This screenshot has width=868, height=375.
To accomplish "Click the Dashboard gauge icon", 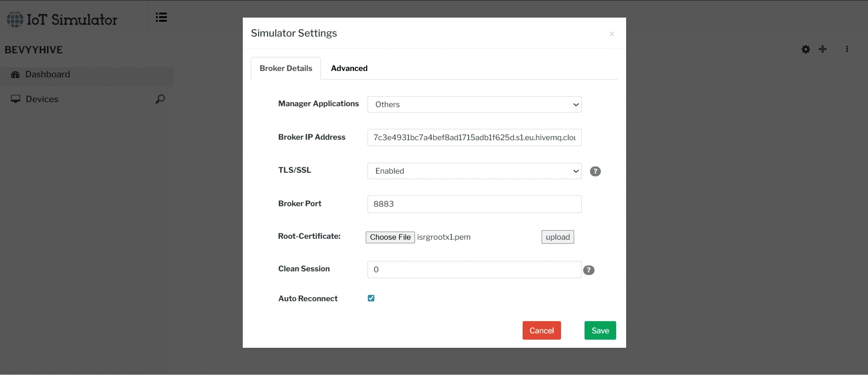I will (x=15, y=75).
